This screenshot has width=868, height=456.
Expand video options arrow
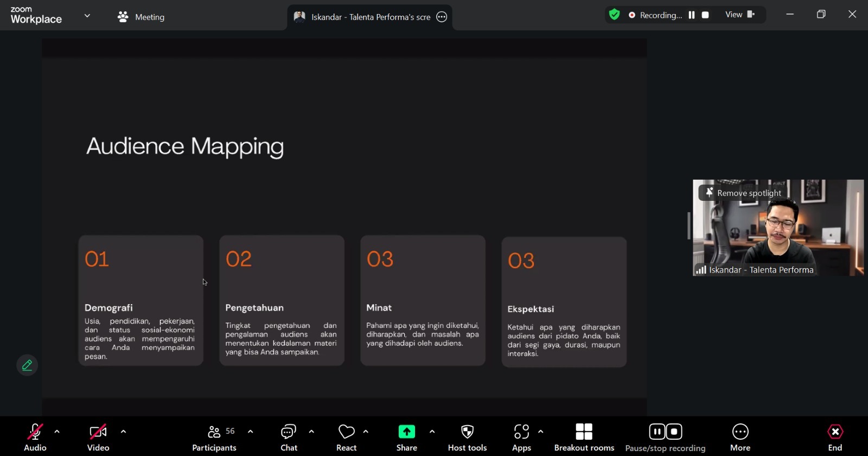123,432
